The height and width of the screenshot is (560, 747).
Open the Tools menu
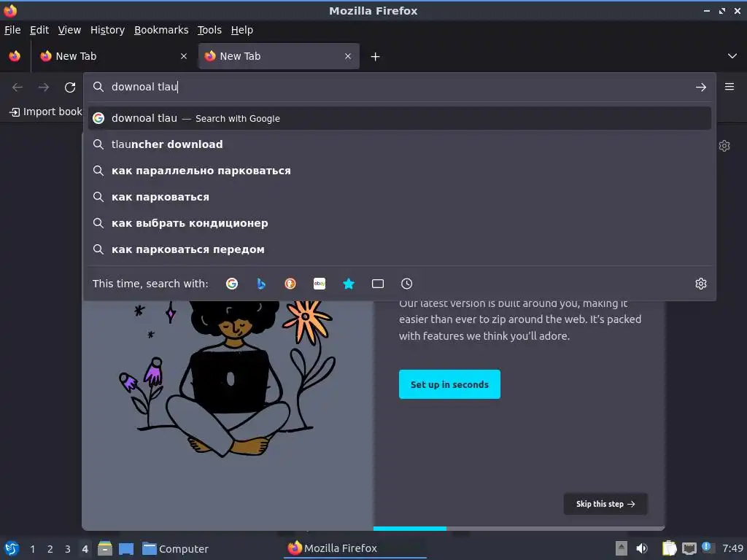pyautogui.click(x=209, y=30)
